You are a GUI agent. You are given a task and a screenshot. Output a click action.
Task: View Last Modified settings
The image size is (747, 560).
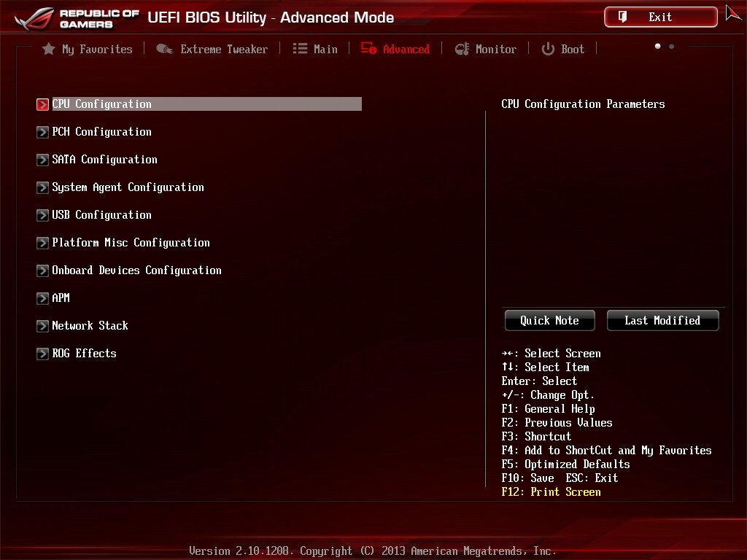[662, 320]
